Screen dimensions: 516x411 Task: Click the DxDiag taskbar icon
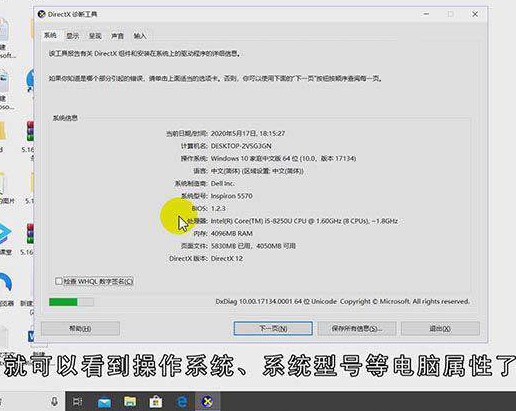tap(207, 402)
